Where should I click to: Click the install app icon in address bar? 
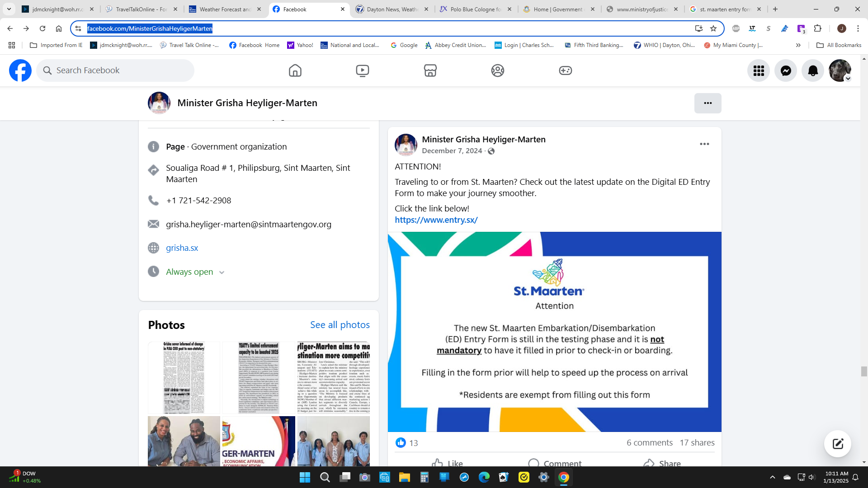tap(699, 28)
